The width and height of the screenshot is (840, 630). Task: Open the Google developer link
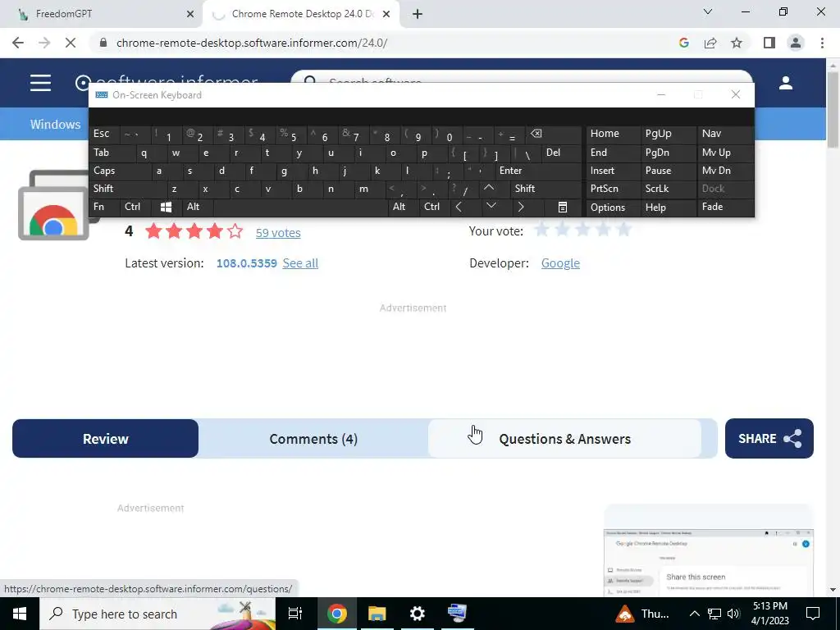560,263
